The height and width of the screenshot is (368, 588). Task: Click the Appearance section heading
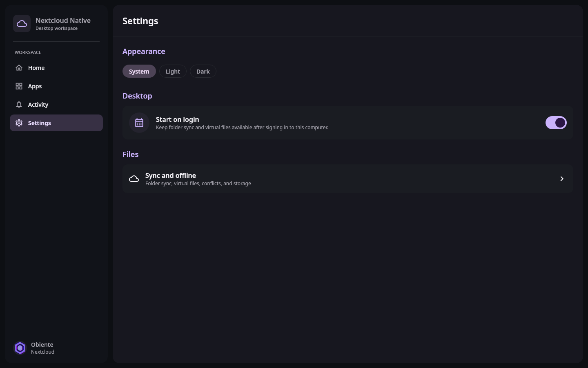pos(144,52)
